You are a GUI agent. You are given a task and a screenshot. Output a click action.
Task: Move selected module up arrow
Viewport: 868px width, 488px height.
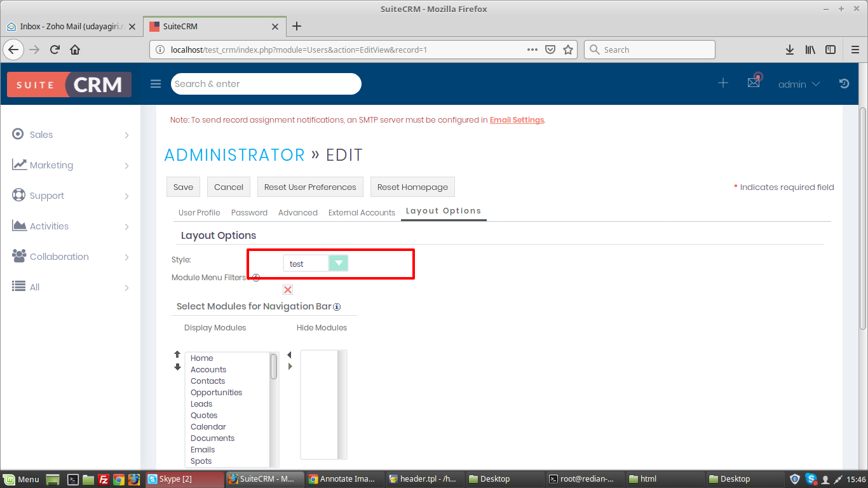coord(177,355)
